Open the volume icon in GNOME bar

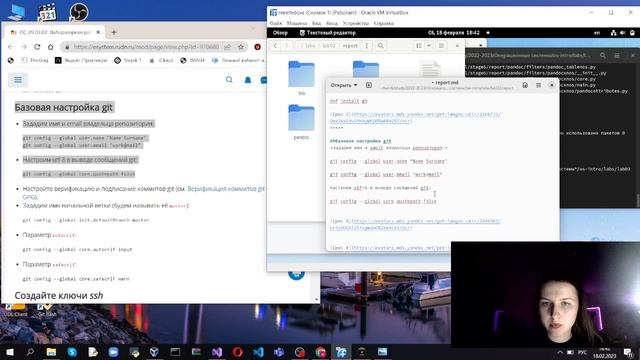(623, 33)
